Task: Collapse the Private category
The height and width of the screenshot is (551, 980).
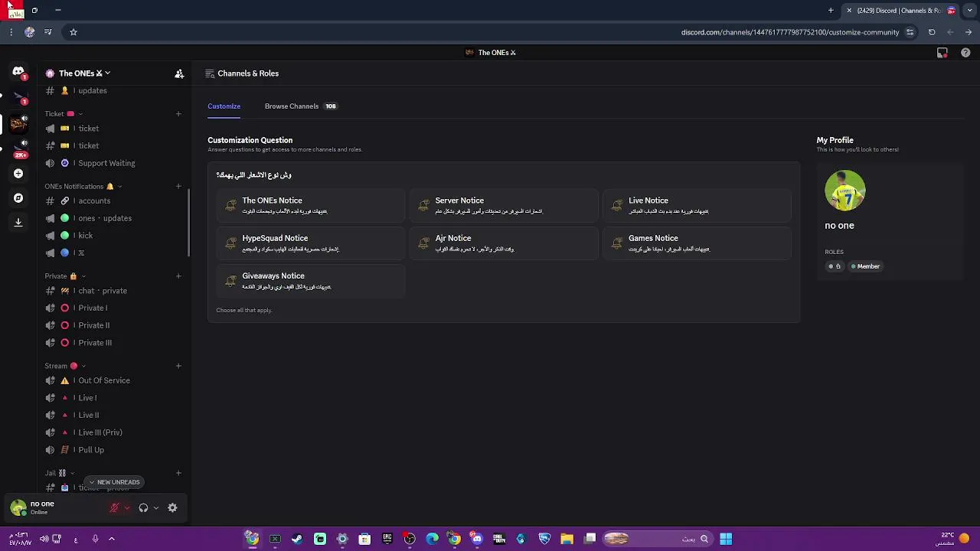Action: pyautogui.click(x=65, y=275)
